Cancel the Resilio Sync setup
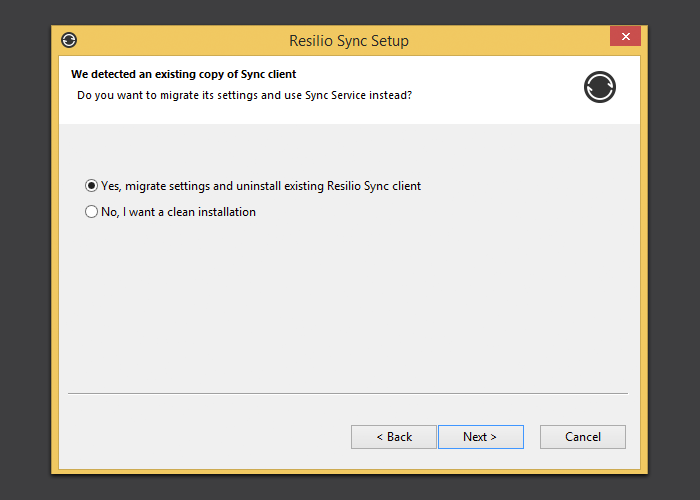The image size is (700, 500). pos(583,437)
